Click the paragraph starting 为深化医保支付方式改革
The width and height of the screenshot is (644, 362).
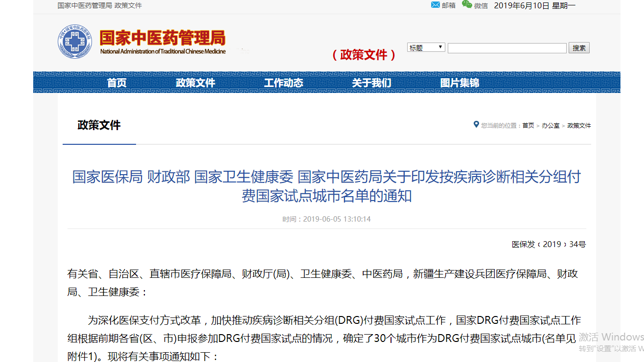324,339
